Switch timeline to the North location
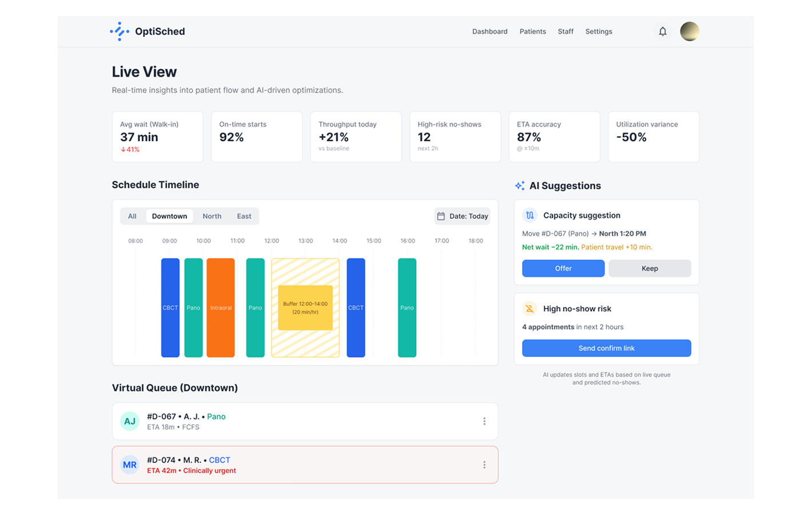The height and width of the screenshot is (515, 812). point(212,216)
